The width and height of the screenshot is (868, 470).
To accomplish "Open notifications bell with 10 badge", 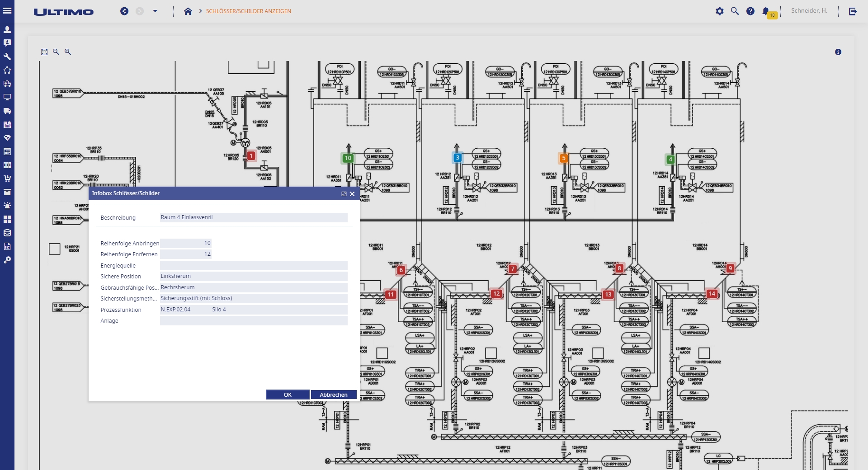I will click(769, 12).
